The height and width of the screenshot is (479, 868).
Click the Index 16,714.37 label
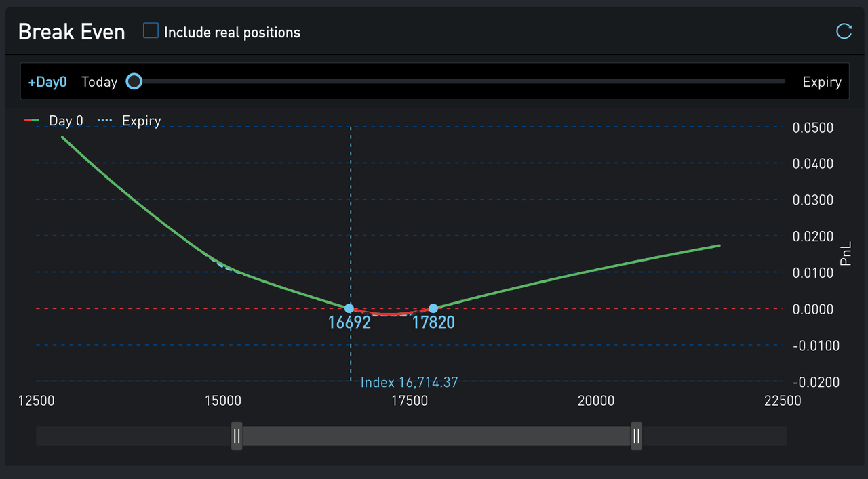click(409, 382)
